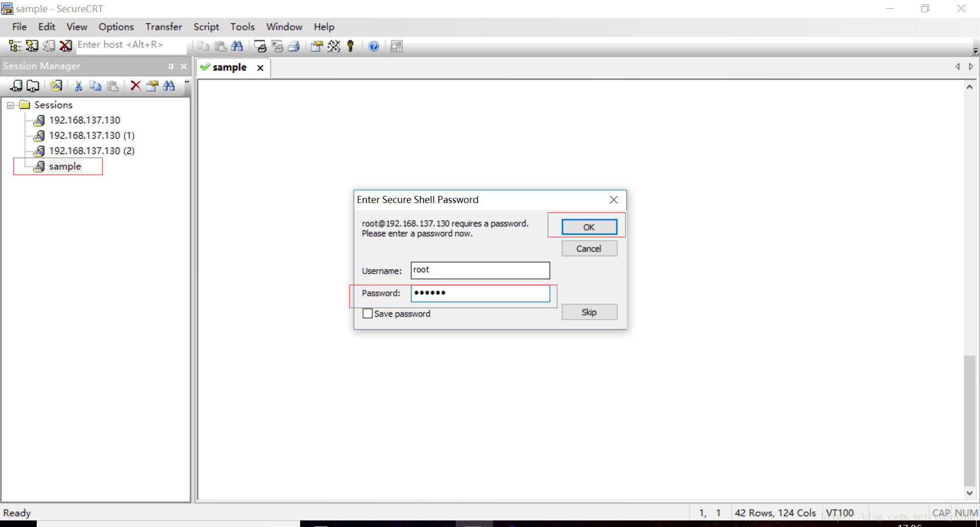Image resolution: width=980 pixels, height=527 pixels.
Task: Create new session in Session Manager toolbar
Action: [x=56, y=86]
